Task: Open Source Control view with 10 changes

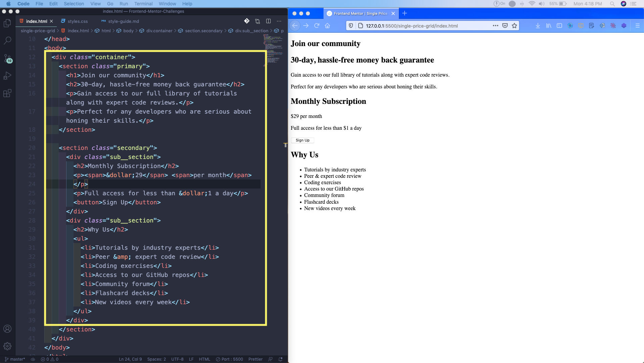Action: click(7, 58)
